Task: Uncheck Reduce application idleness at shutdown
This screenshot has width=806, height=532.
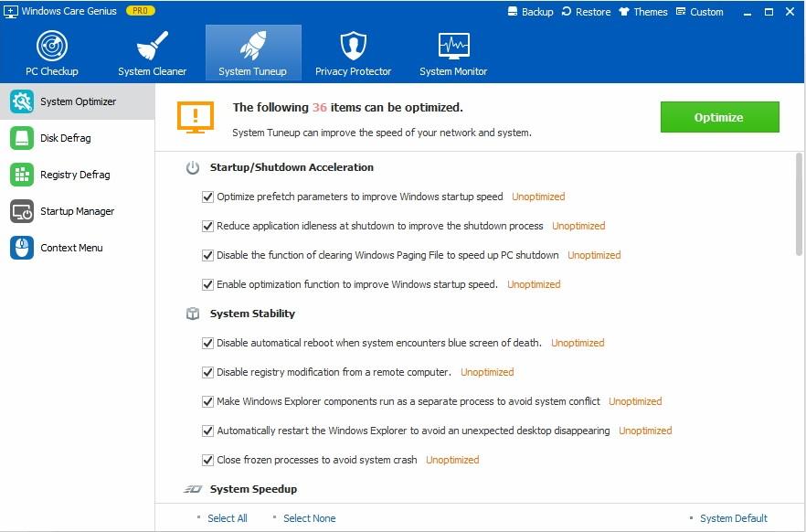Action: point(207,226)
